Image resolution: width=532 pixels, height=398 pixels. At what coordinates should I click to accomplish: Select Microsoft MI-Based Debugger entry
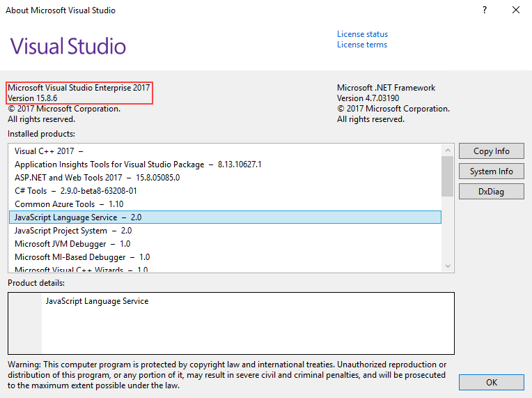point(226,257)
